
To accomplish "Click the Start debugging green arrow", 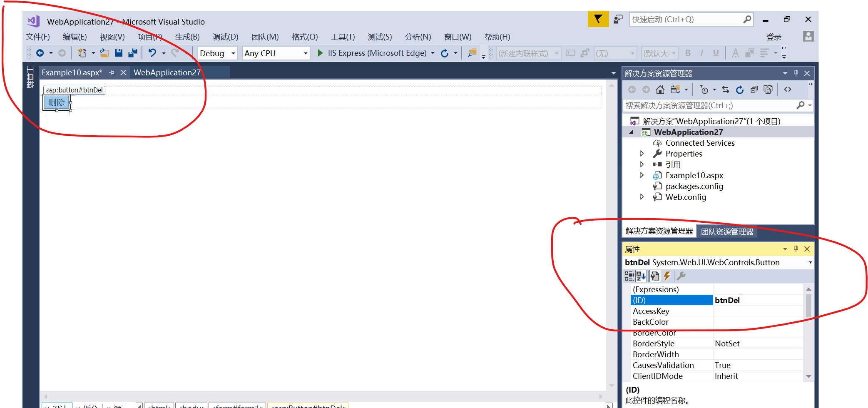I will pyautogui.click(x=320, y=53).
